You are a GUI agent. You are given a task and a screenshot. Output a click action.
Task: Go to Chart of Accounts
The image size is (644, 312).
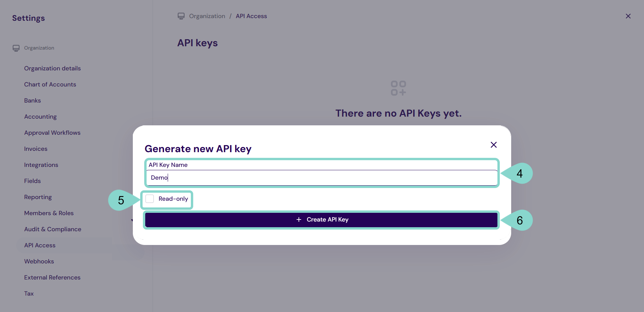[x=50, y=84]
